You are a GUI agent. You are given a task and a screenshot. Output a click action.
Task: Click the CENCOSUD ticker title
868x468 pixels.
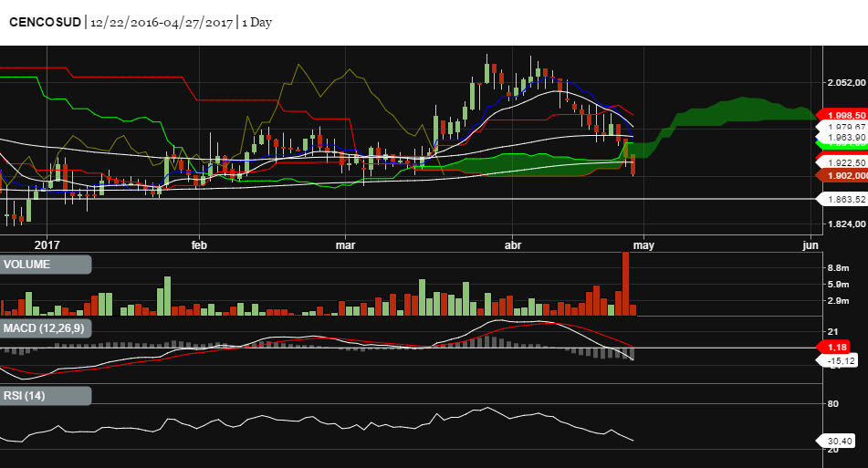(x=46, y=23)
